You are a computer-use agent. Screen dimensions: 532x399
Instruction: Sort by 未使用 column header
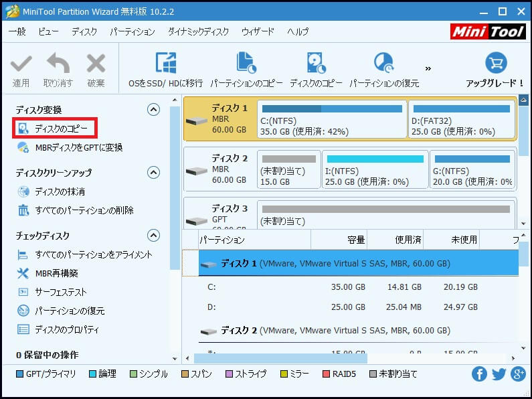(452, 240)
